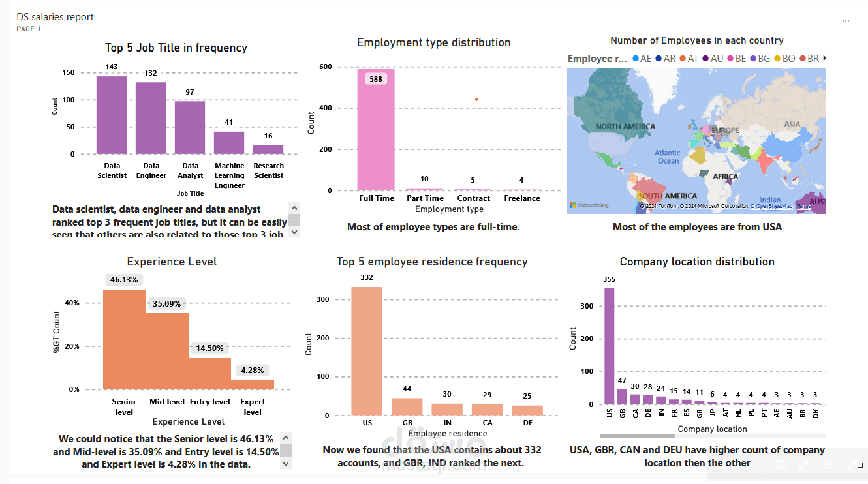The image size is (868, 484).
Task: Select AU in the map legend
Action: pyautogui.click(x=713, y=59)
